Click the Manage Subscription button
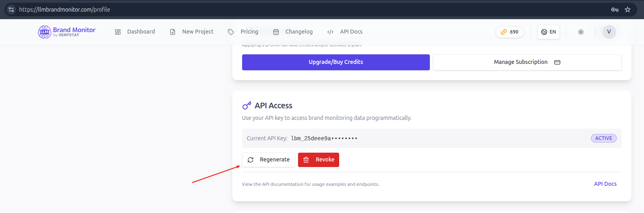The height and width of the screenshot is (213, 644). [x=527, y=62]
